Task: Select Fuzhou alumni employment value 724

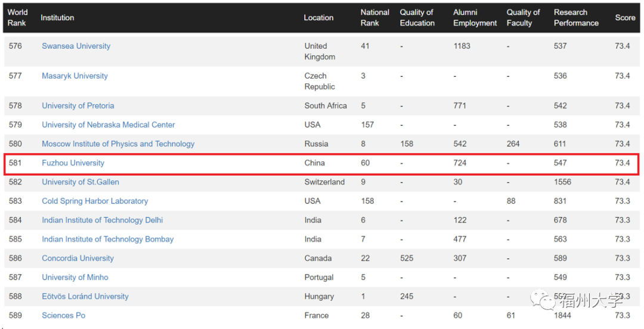Action: (460, 163)
